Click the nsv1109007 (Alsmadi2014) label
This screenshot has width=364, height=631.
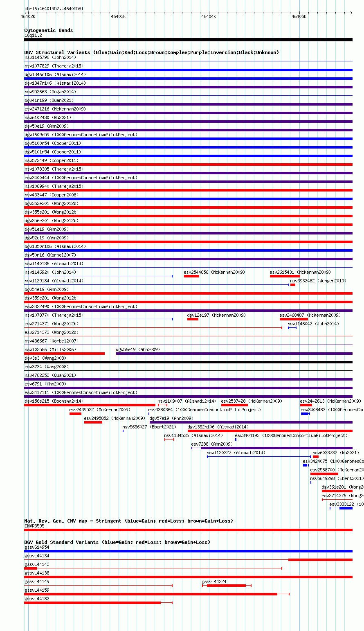[x=187, y=401]
